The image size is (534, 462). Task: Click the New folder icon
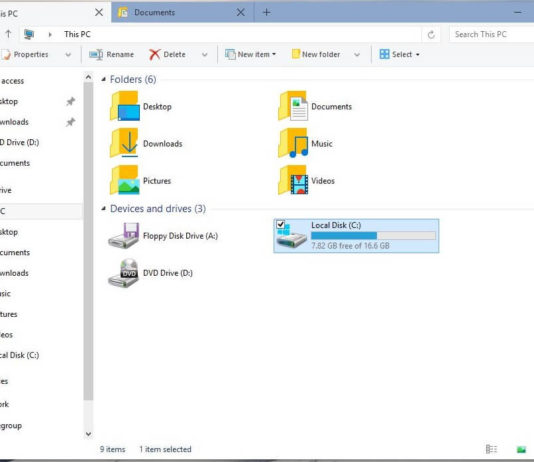(x=296, y=54)
